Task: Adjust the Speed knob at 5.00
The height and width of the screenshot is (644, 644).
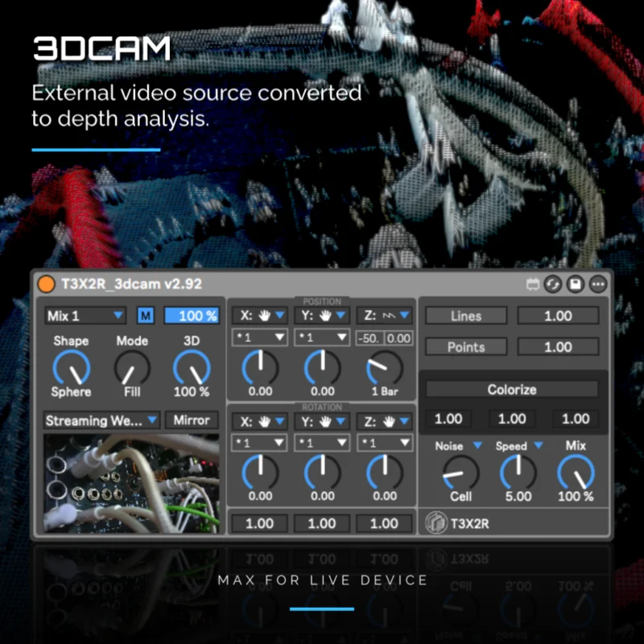Action: tap(518, 473)
